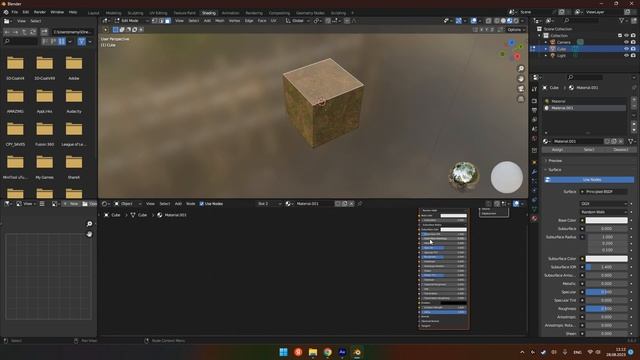Click the pin icon in node editor header
640x360 pixels.
point(360,204)
